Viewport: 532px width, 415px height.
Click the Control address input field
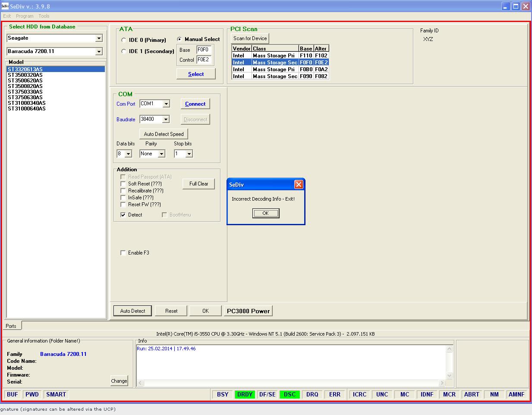(x=204, y=60)
